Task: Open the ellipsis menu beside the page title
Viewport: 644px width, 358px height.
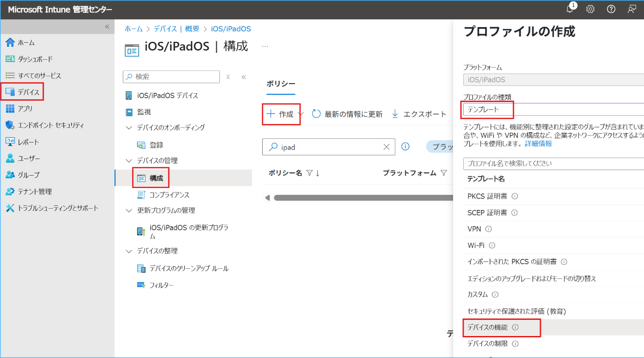Action: [x=265, y=46]
